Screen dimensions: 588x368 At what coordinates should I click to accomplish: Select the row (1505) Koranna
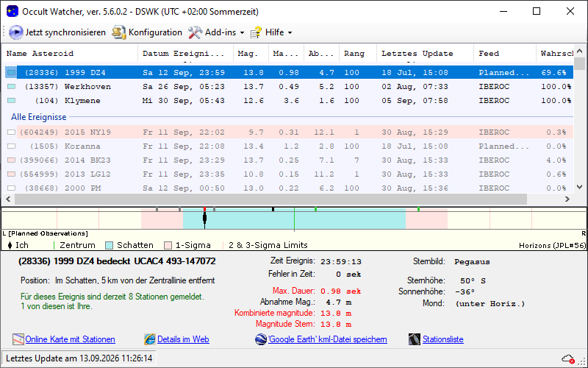click(288, 146)
